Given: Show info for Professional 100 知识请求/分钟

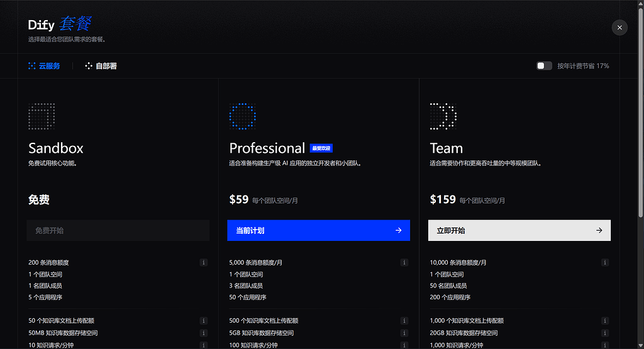Looking at the screenshot, I should tap(404, 345).
